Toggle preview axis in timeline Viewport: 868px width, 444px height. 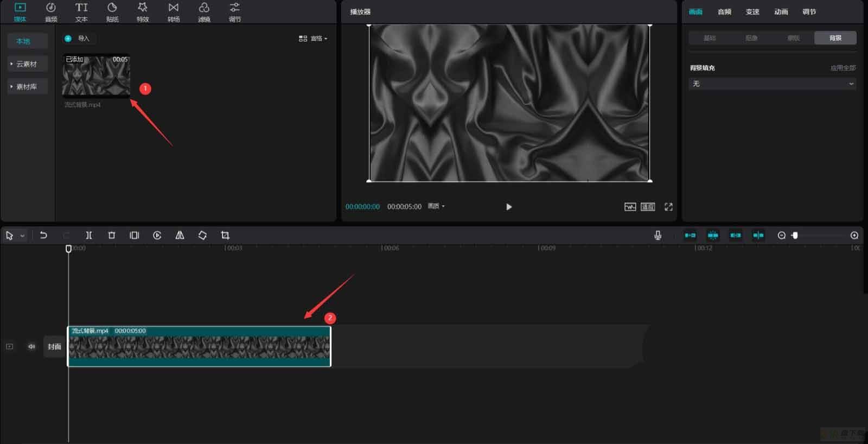758,235
